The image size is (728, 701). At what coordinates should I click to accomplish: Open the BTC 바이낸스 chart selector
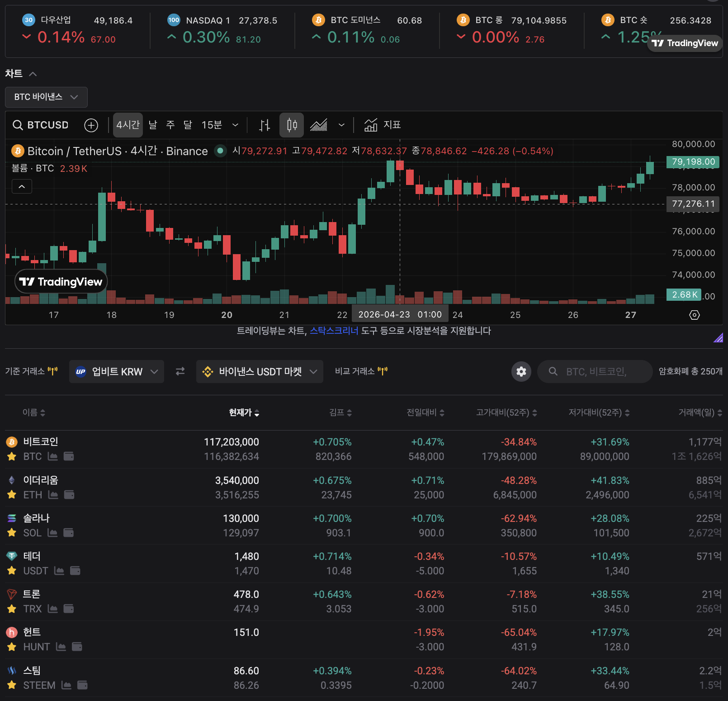(x=46, y=97)
